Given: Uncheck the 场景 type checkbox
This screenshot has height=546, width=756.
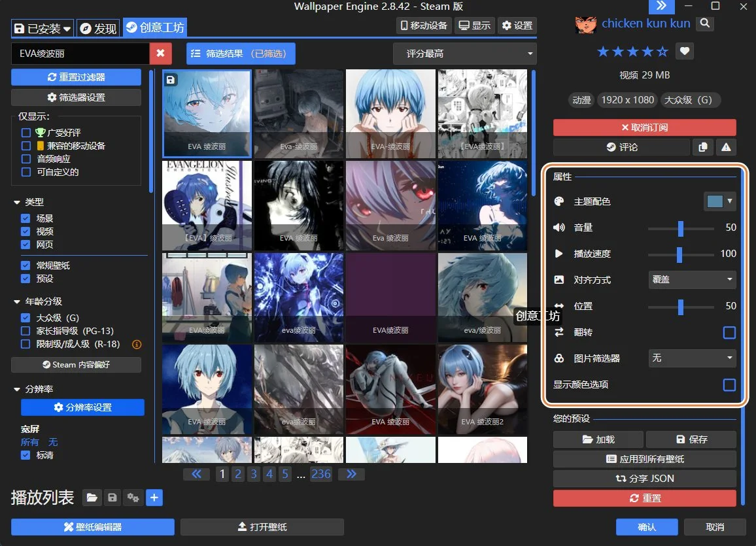Looking at the screenshot, I should [x=26, y=218].
